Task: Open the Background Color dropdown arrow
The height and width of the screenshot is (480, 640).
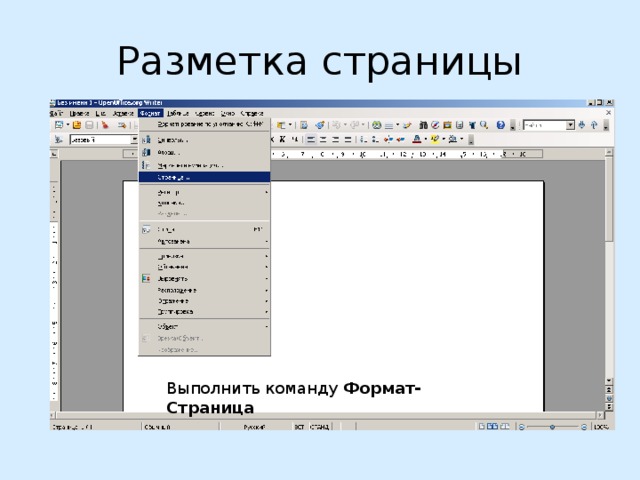Action: (x=462, y=139)
